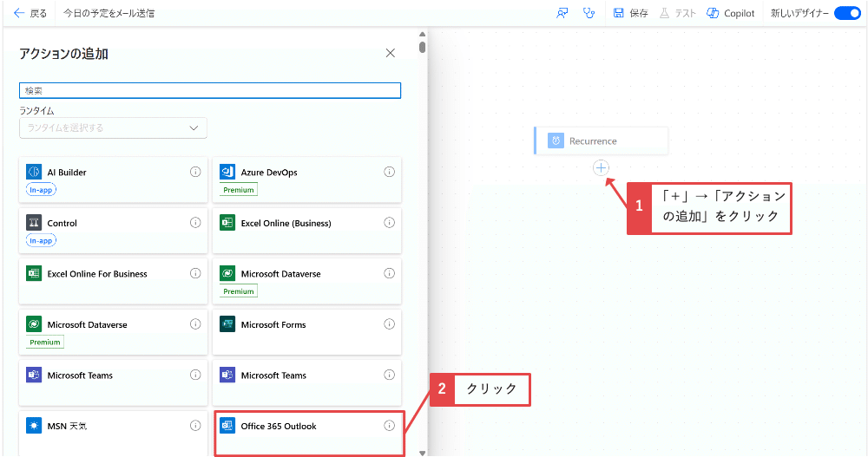Select the AI Builder connector
The image size is (868, 457).
click(x=113, y=180)
